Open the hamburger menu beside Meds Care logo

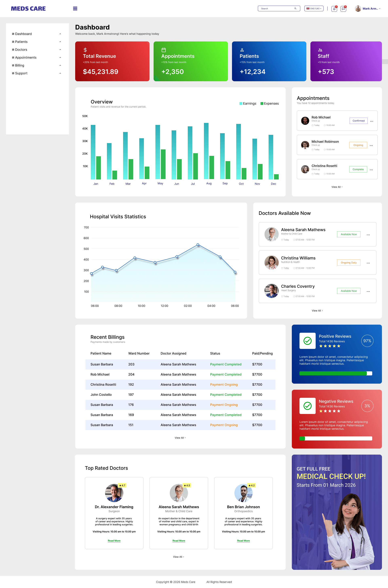[x=75, y=8]
